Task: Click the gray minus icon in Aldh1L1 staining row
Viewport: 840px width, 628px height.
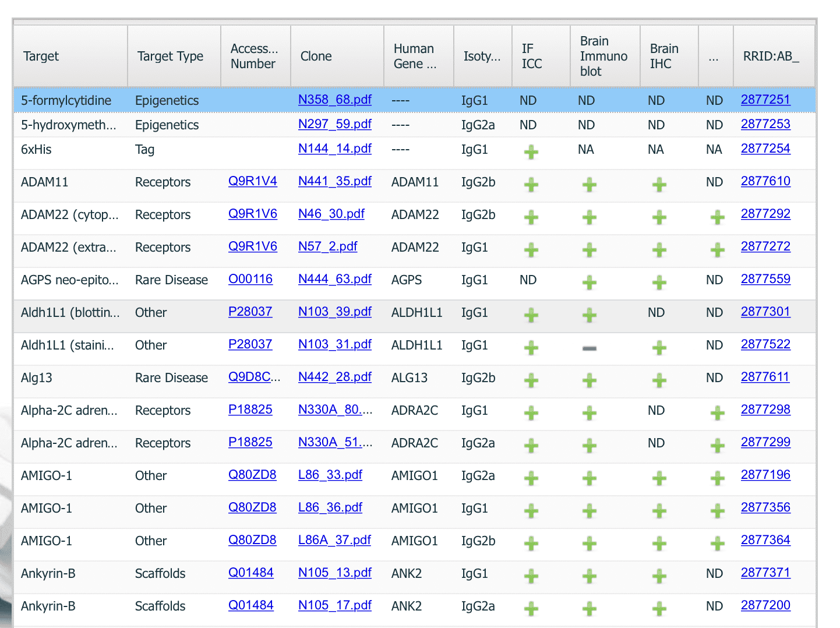Action: point(589,348)
